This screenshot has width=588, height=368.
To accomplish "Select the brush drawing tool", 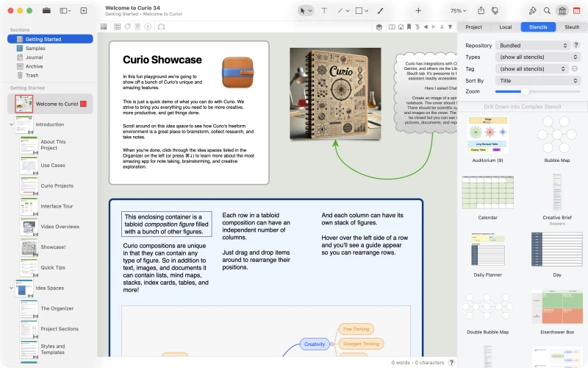I will (x=380, y=11).
